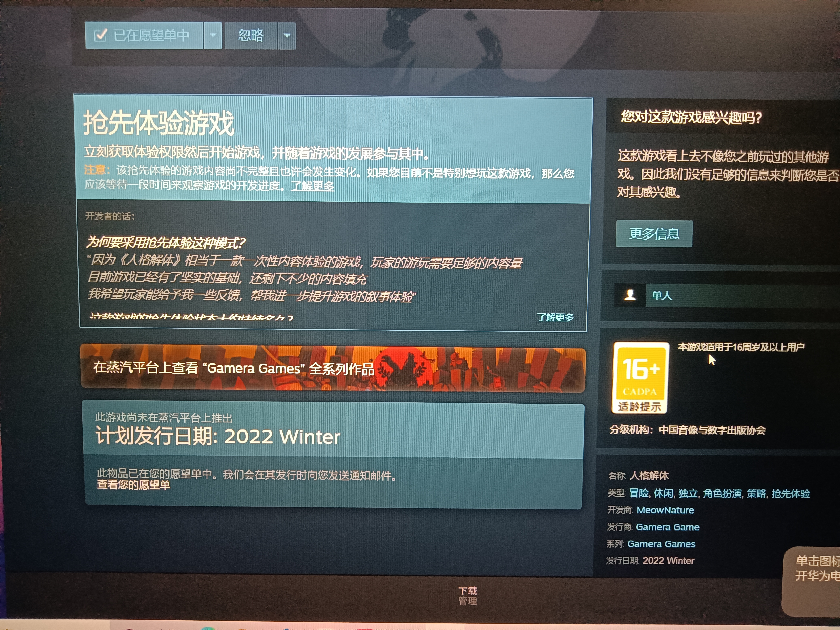Open the 策略 genre link
This screenshot has height=630, width=840.
pos(756,493)
